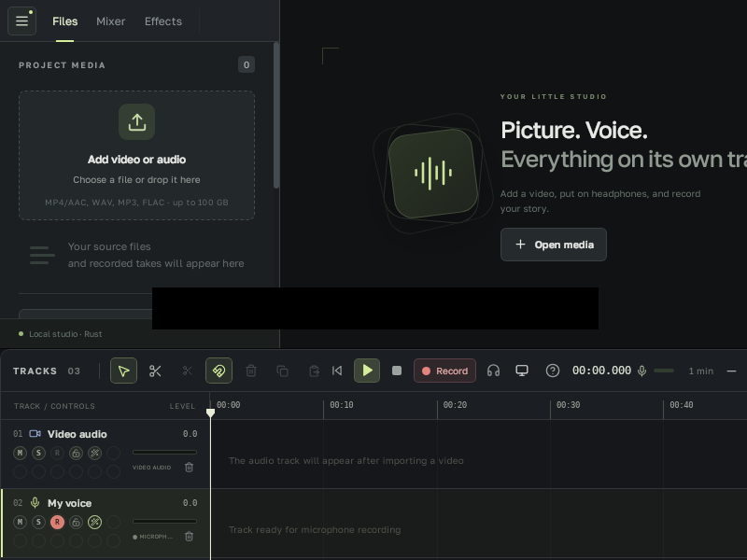
Task: Click the monitor display icon
Action: [x=522, y=371]
